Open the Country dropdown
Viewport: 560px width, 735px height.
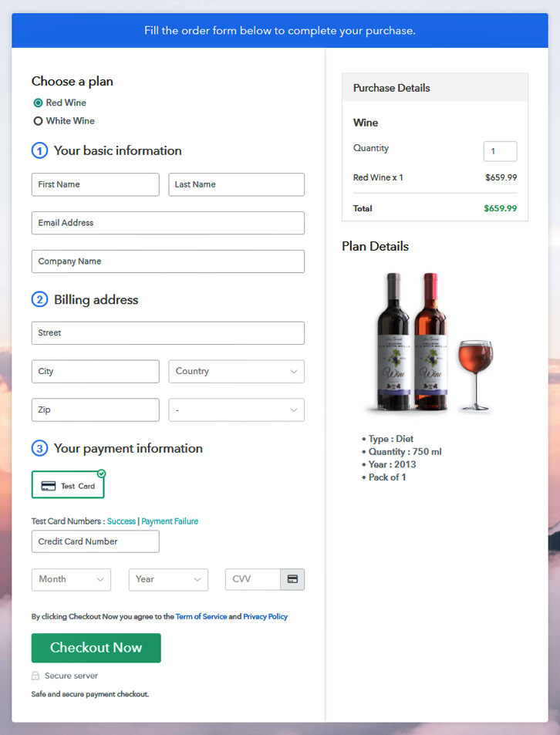point(237,371)
